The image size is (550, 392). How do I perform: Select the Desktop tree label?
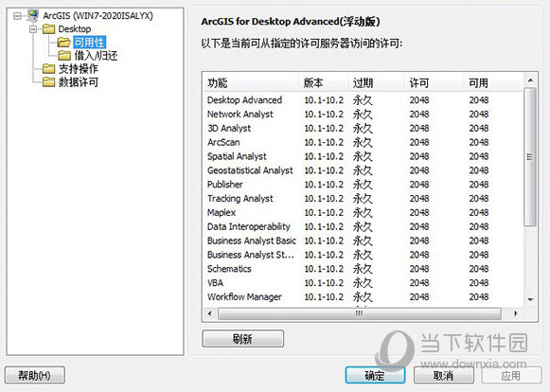[75, 29]
